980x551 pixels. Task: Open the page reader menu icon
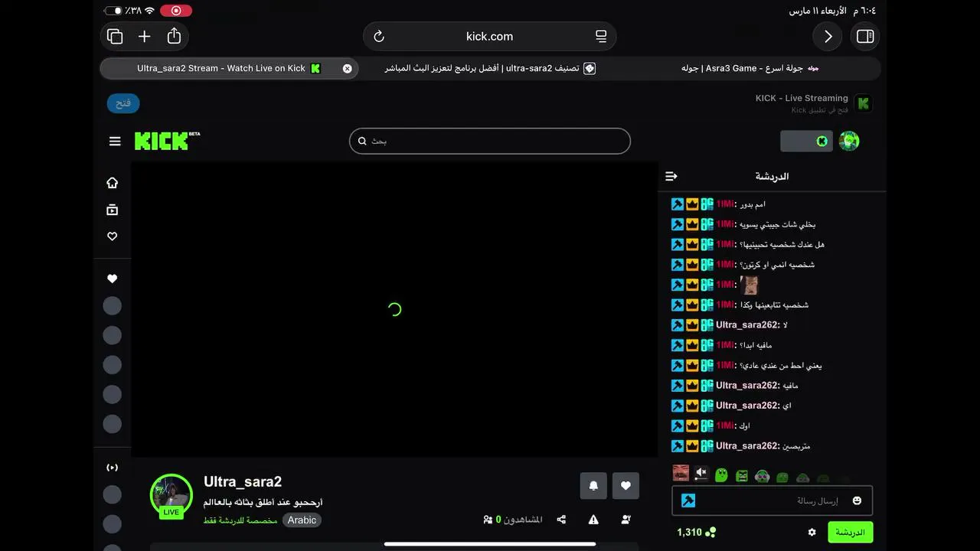[601, 36]
